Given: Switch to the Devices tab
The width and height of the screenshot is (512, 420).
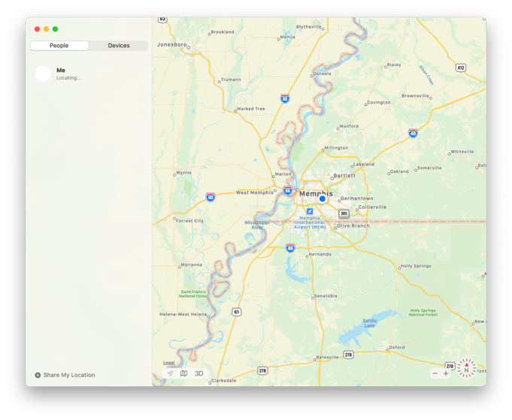Looking at the screenshot, I should [119, 46].
